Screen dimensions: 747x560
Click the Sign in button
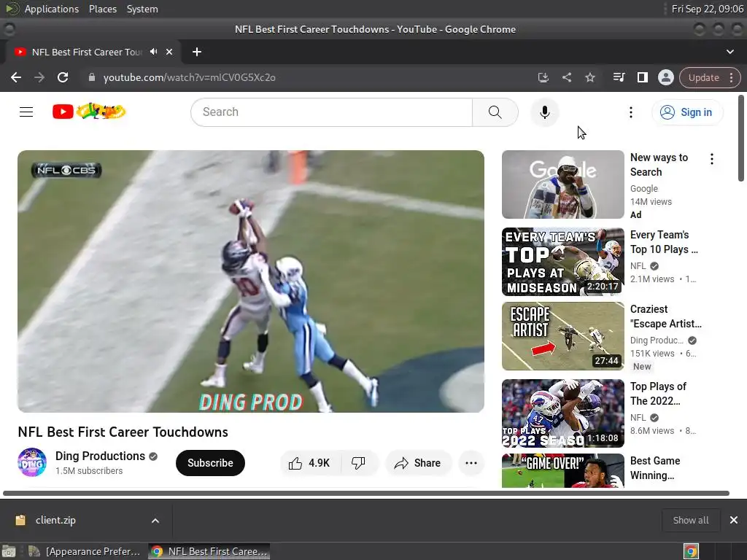(x=687, y=112)
